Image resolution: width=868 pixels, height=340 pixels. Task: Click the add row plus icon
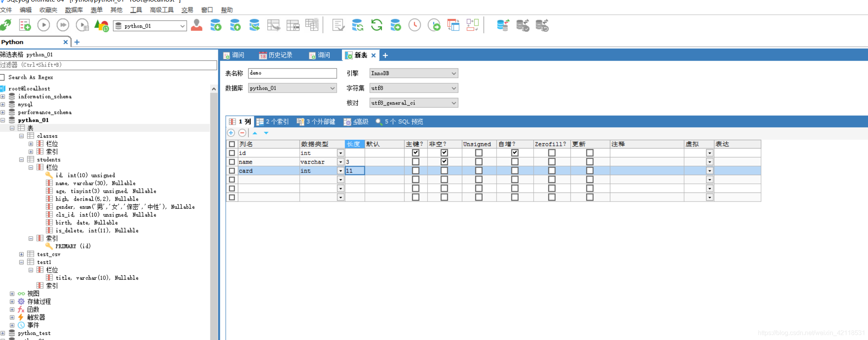pos(231,133)
